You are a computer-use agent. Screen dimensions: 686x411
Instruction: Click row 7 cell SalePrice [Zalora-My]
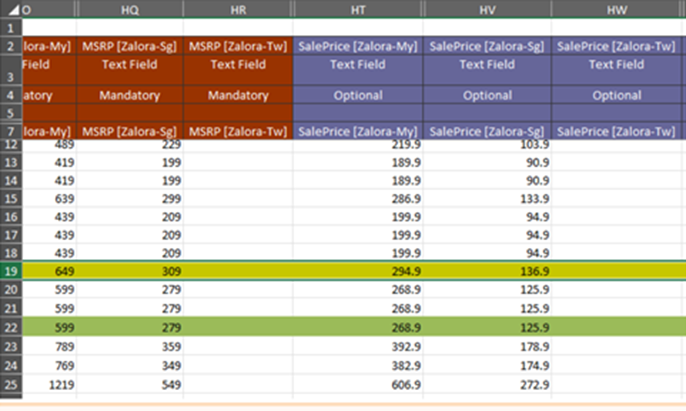358,131
